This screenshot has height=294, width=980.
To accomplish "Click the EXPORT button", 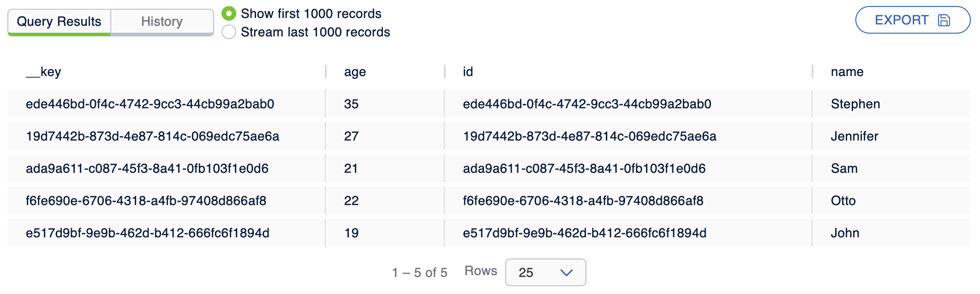I will (911, 20).
